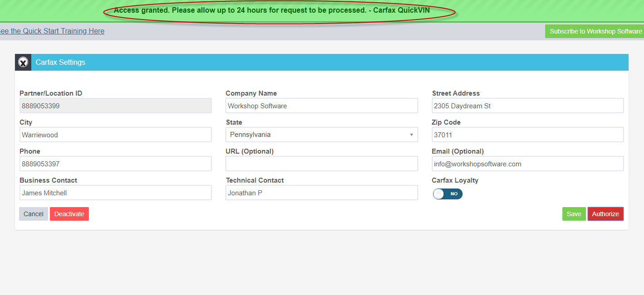The height and width of the screenshot is (295, 644).
Task: Click the Authorize button
Action: (605, 214)
